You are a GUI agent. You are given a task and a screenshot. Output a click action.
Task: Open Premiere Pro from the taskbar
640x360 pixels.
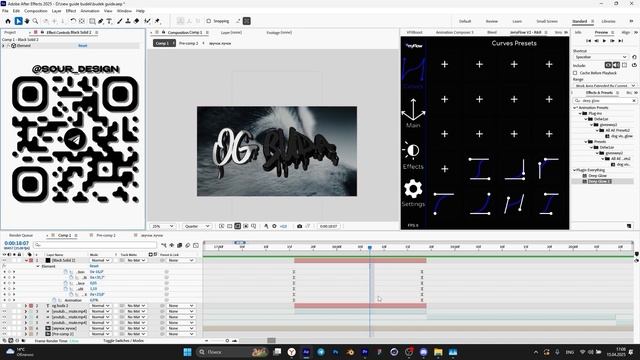364,352
